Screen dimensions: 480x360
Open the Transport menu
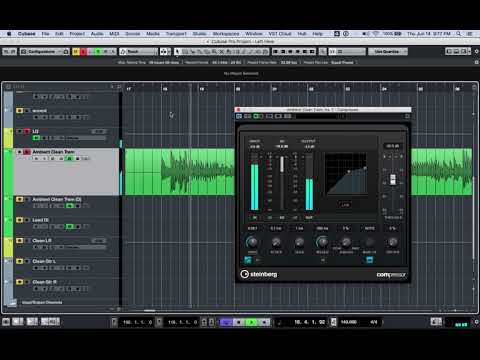coord(176,34)
